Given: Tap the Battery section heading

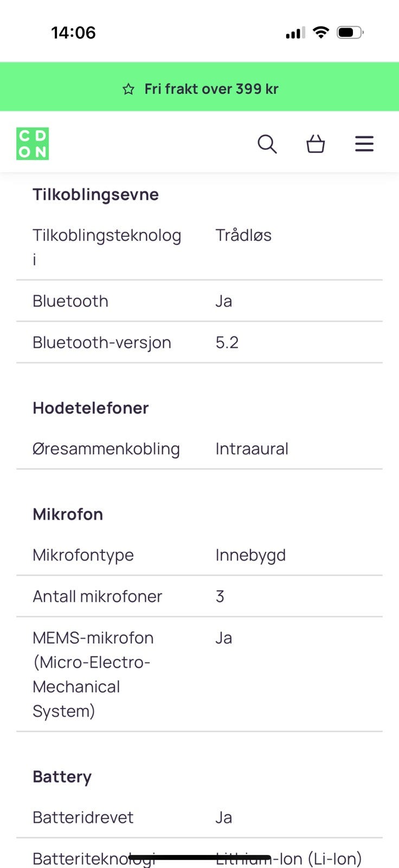Looking at the screenshot, I should (x=62, y=777).
